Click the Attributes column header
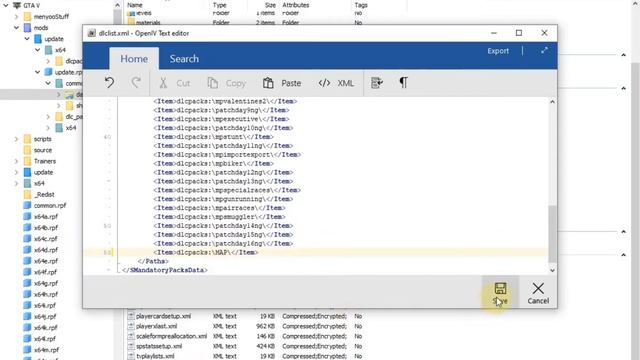This screenshot has width=640, height=360. [296, 5]
